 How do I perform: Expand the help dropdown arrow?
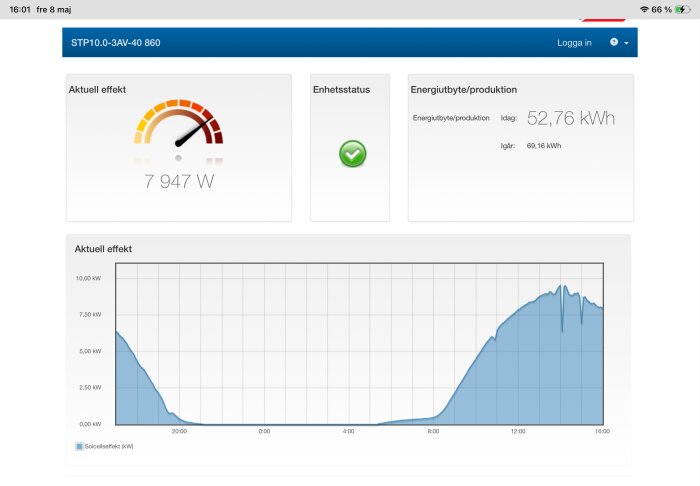point(626,43)
